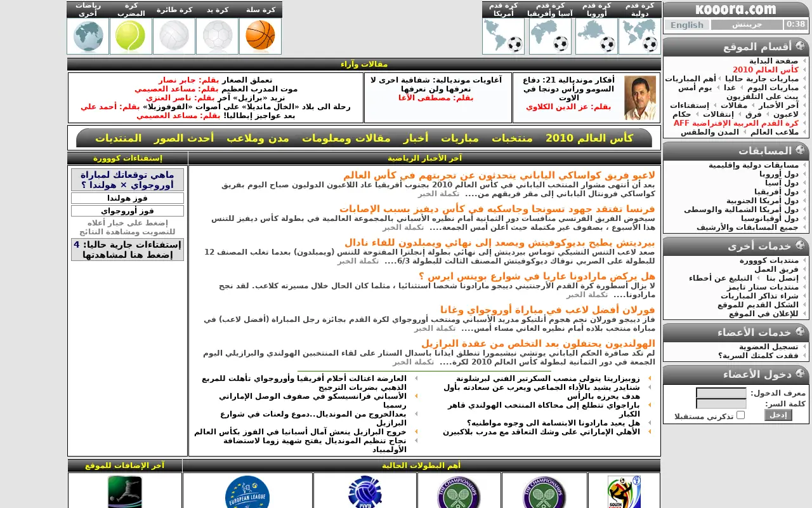Click the kooora.com logo

tap(736, 10)
